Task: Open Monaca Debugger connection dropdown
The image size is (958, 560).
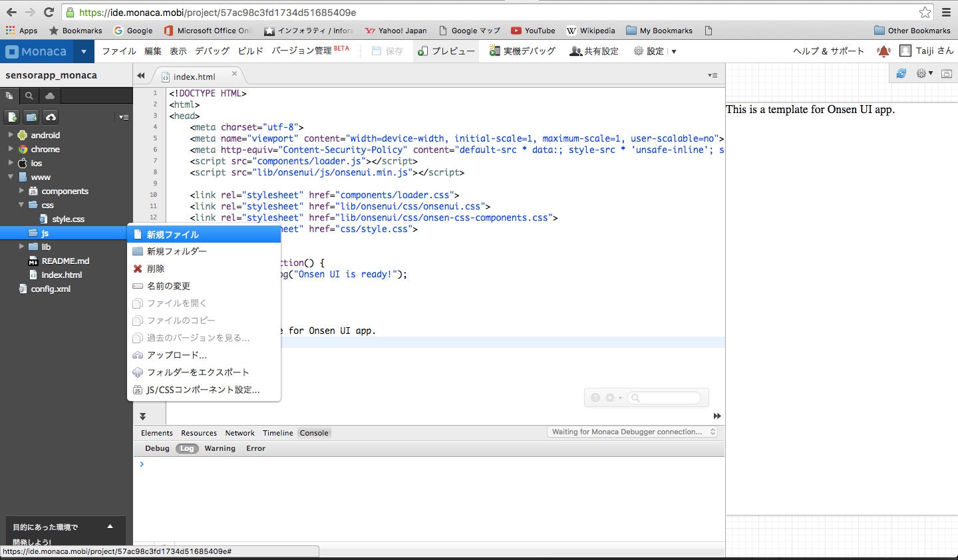Action: click(633, 432)
